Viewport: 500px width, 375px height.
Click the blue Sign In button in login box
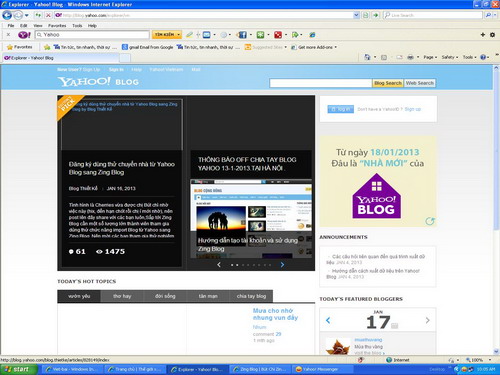click(x=340, y=109)
